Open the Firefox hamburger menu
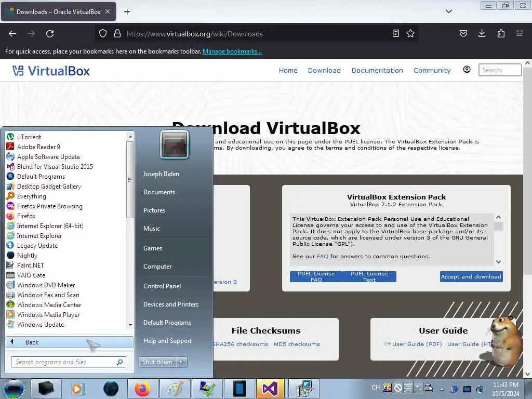532x399 pixels. [x=519, y=33]
